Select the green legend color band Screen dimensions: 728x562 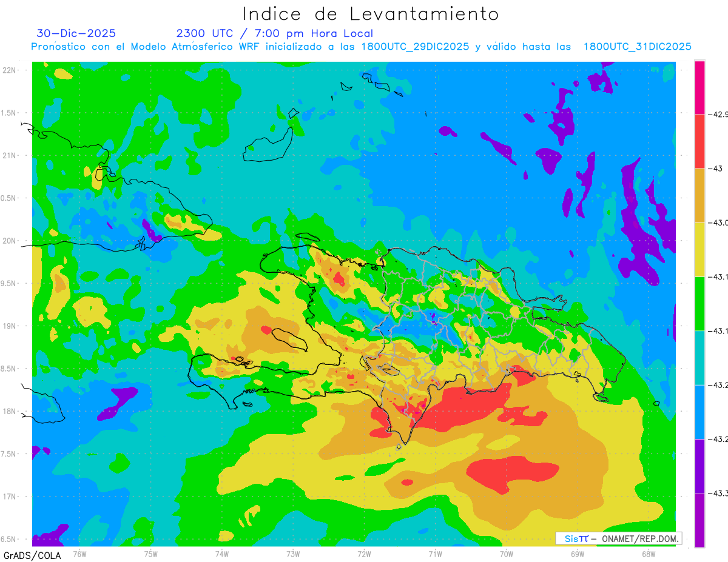pyautogui.click(x=699, y=303)
